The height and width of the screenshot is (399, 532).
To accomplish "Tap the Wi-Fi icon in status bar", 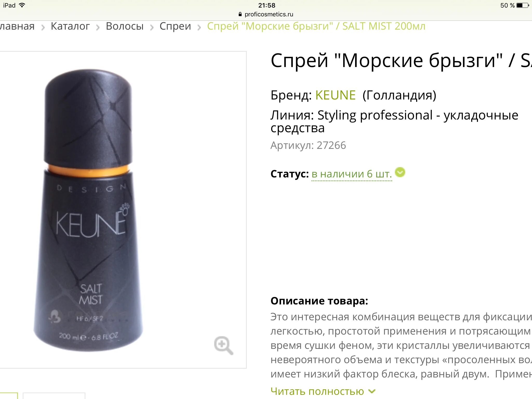I will (x=22, y=5).
